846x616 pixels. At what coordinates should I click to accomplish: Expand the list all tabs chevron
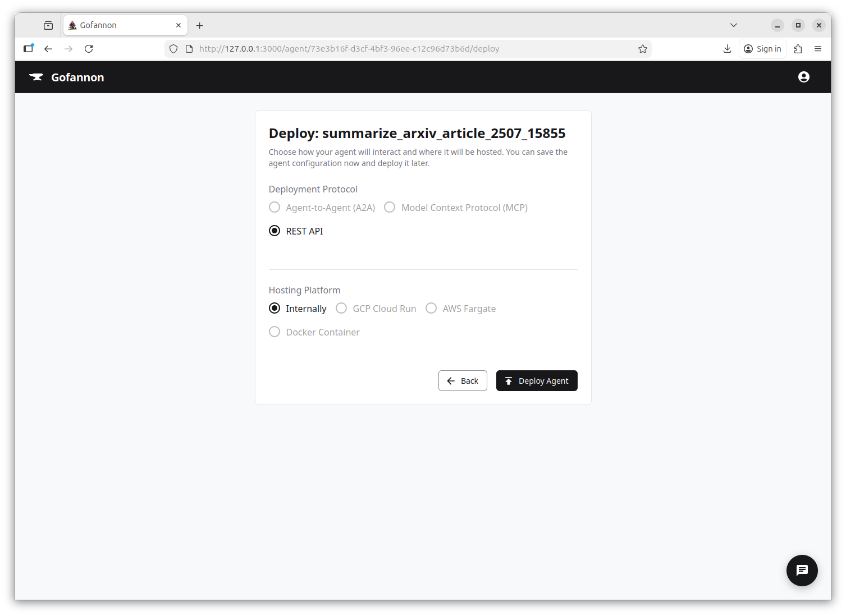[x=733, y=25]
